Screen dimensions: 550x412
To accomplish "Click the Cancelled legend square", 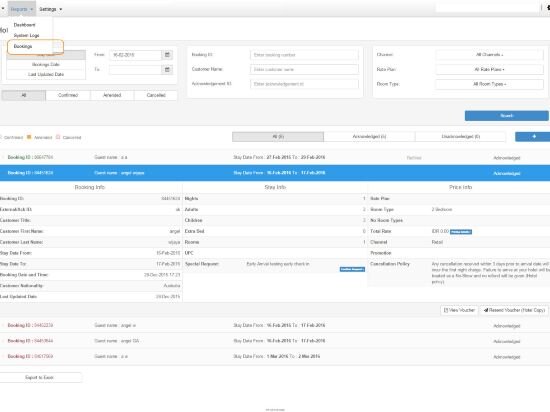I will [x=58, y=137].
